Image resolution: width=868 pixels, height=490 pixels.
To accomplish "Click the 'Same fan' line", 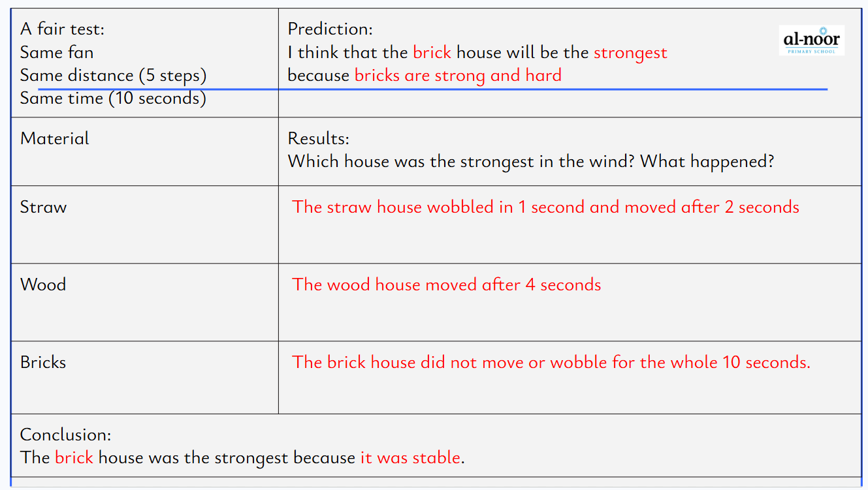I will click(x=56, y=52).
